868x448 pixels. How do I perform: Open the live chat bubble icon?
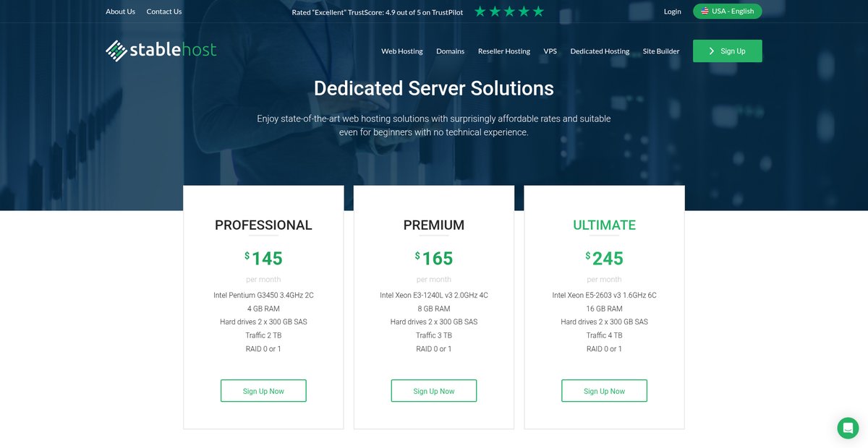coord(848,428)
